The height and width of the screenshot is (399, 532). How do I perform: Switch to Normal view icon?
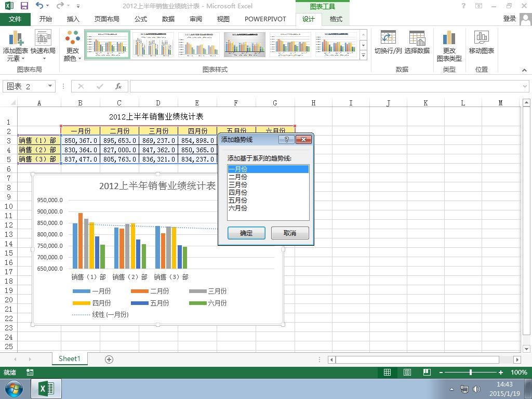pyautogui.click(x=387, y=372)
